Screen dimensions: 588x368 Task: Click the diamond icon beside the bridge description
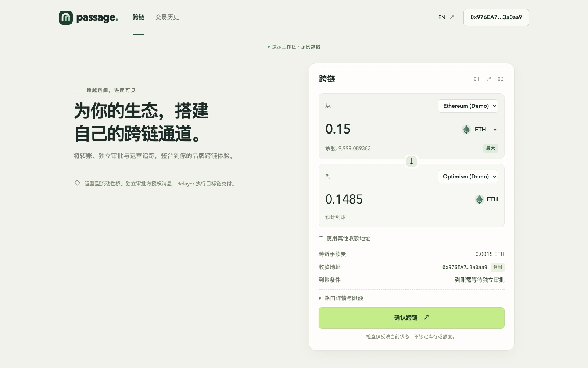[77, 183]
